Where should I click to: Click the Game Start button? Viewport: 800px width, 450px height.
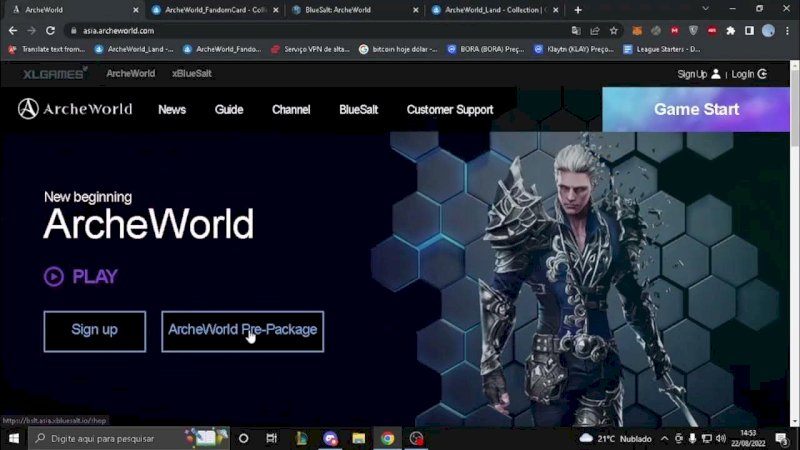click(x=696, y=110)
